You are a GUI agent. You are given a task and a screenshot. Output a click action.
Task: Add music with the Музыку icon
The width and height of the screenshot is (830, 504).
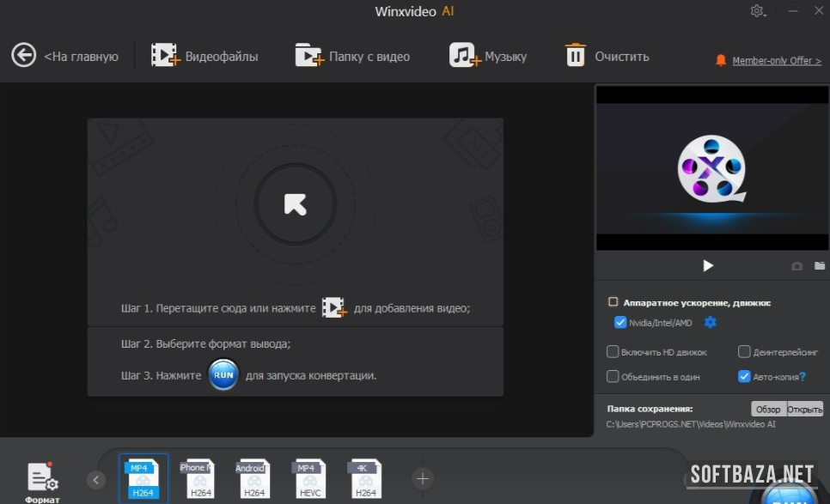click(464, 56)
